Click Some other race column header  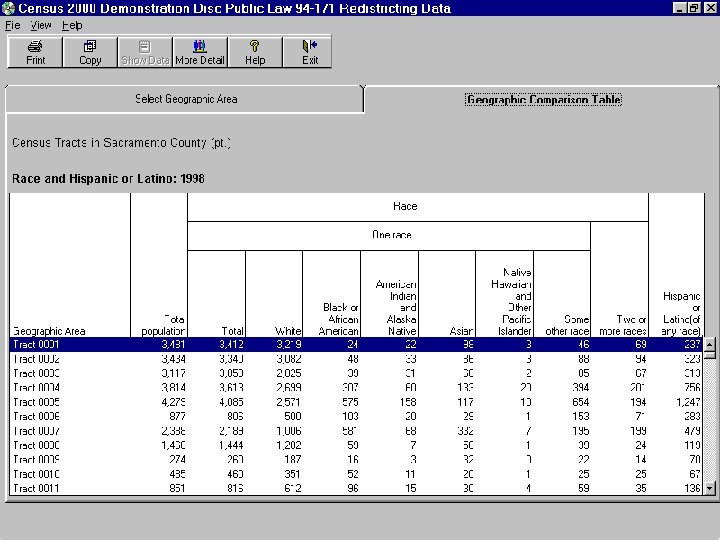point(562,294)
